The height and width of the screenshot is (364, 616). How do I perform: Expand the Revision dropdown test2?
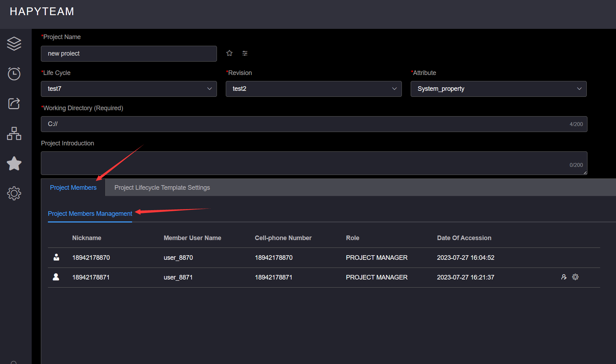click(314, 89)
